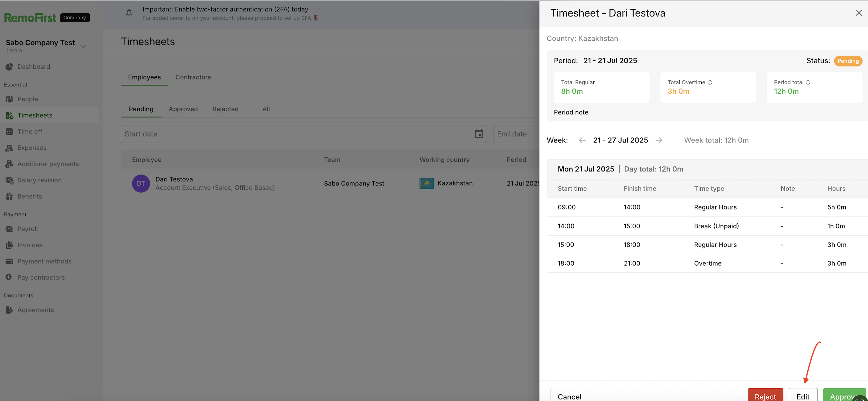Go to next week arrow

click(659, 140)
